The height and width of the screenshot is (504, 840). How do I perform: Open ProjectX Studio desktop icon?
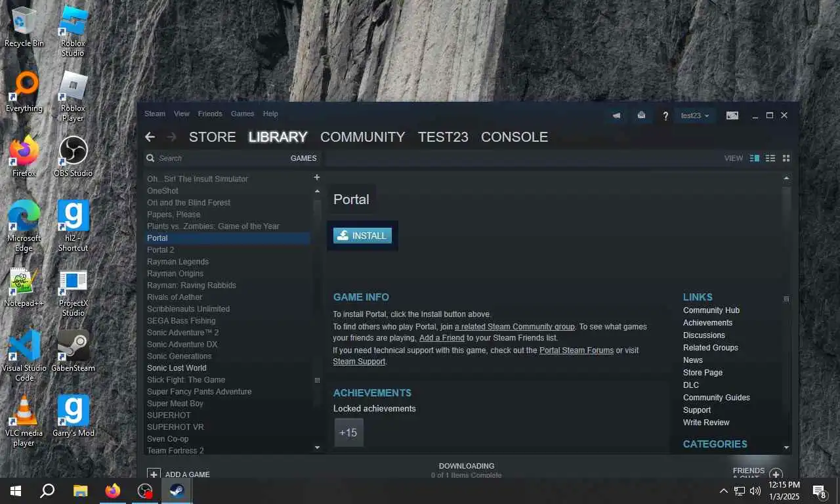(73, 291)
